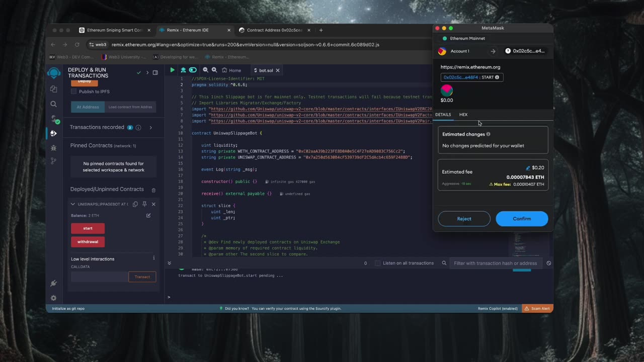Screen dimensions: 644x362
Task: Focus Filter with transaction hash field
Action: point(496,263)
